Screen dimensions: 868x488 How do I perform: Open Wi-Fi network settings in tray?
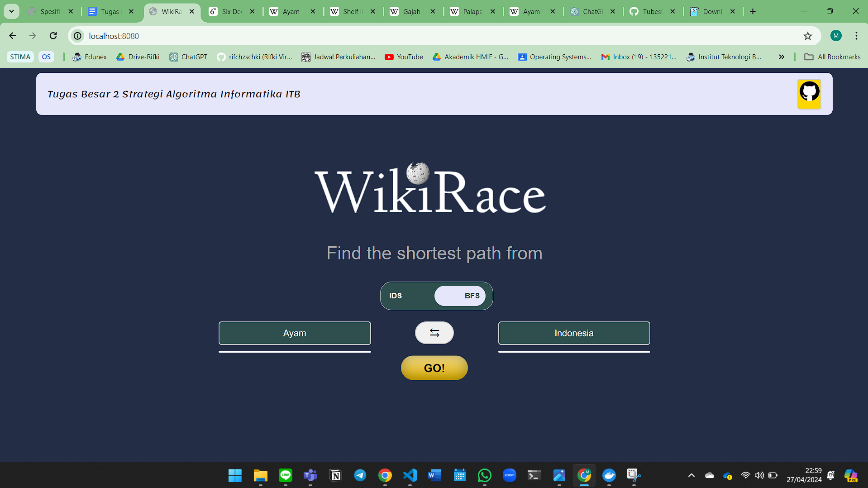pos(745,475)
